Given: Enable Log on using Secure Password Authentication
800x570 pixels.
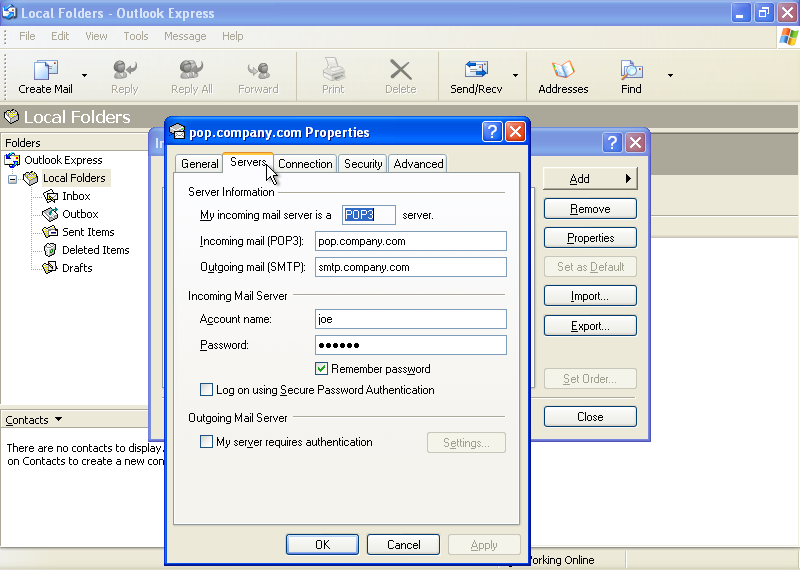Looking at the screenshot, I should pos(206,390).
